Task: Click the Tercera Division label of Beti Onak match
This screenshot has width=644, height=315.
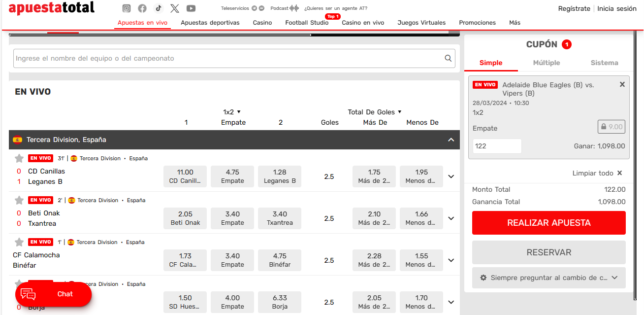Action: pos(97,200)
